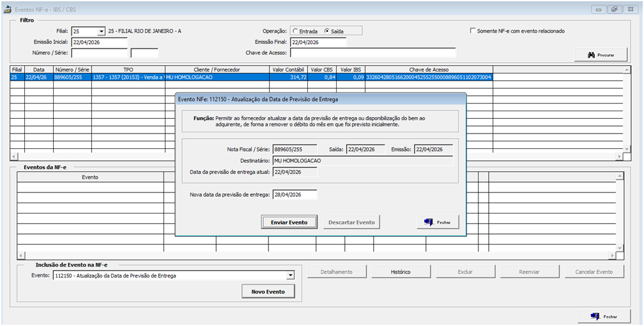The width and height of the screenshot is (644, 326).
Task: Click the Fechar button at window bottom
Action: 604,316
